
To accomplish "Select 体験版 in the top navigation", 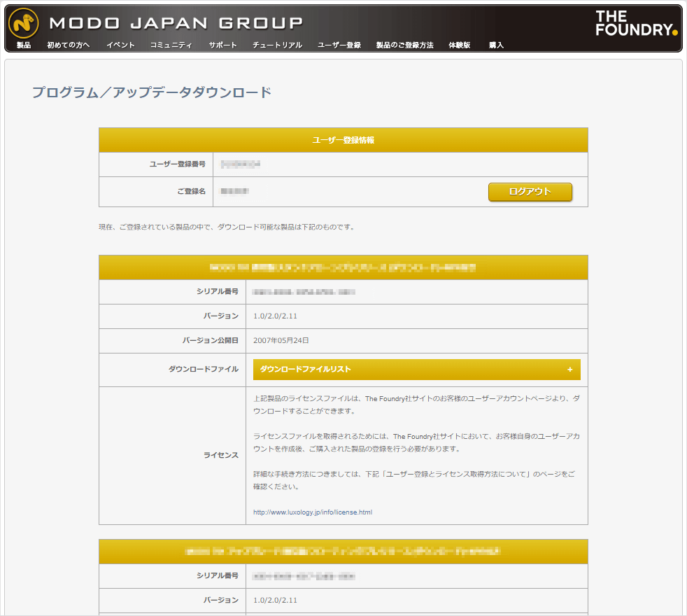I will click(460, 45).
